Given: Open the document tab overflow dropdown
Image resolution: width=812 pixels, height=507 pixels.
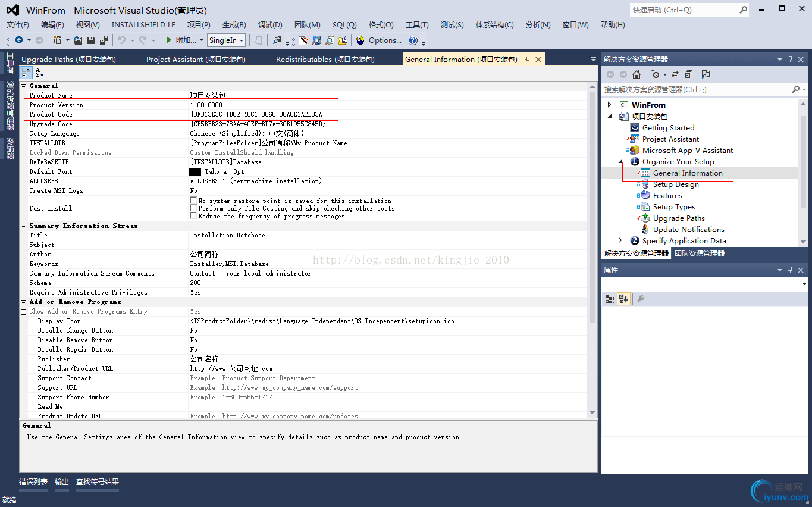Looking at the screenshot, I should click(593, 59).
